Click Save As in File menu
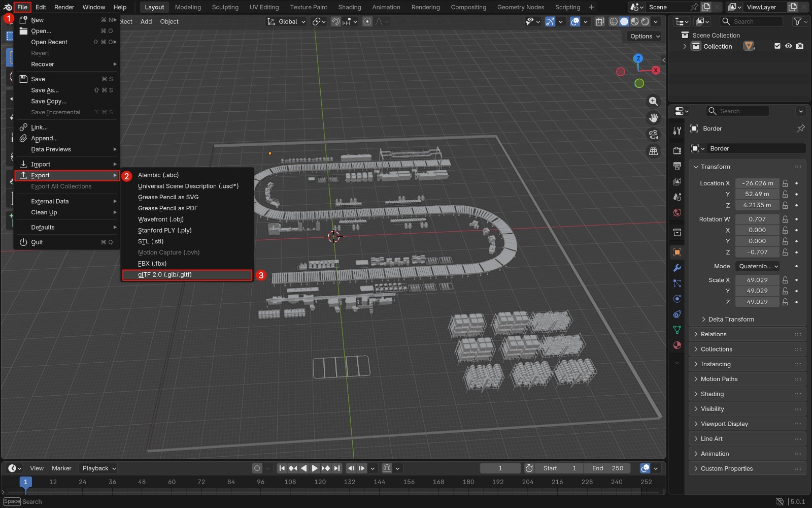This screenshot has width=812, height=508. [x=67, y=90]
